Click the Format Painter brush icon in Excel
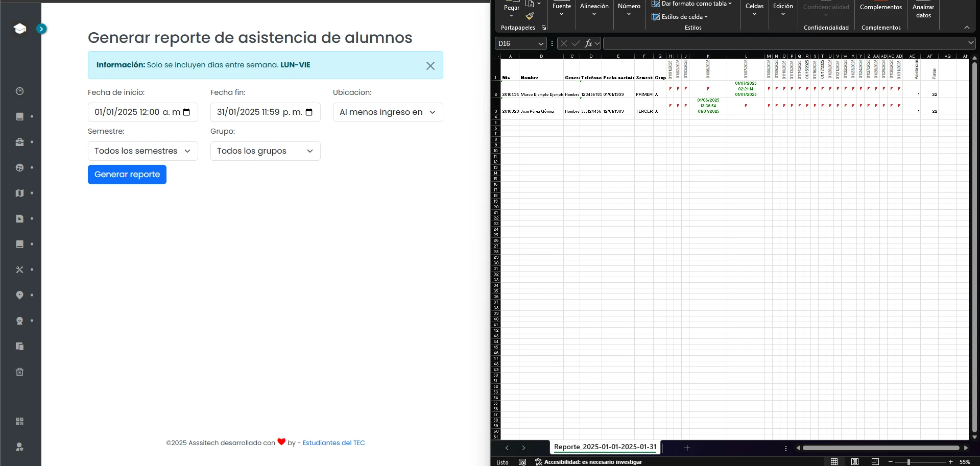 point(530,16)
